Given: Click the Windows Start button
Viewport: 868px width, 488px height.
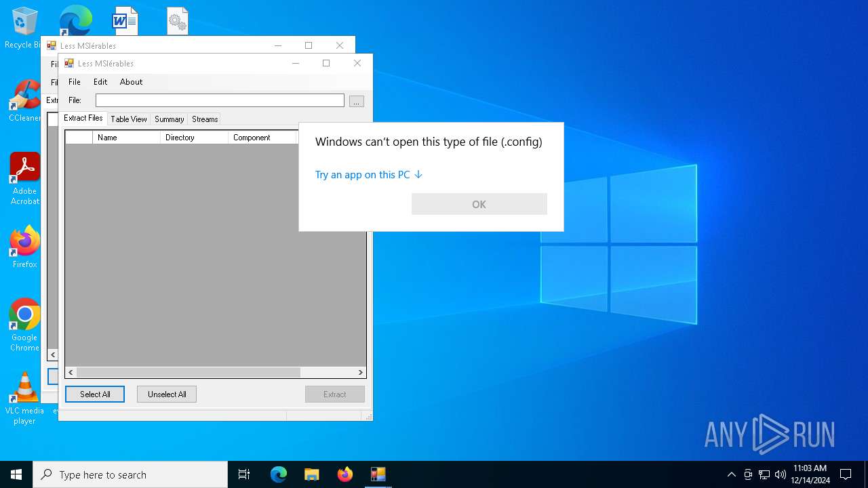Looking at the screenshot, I should [16, 474].
